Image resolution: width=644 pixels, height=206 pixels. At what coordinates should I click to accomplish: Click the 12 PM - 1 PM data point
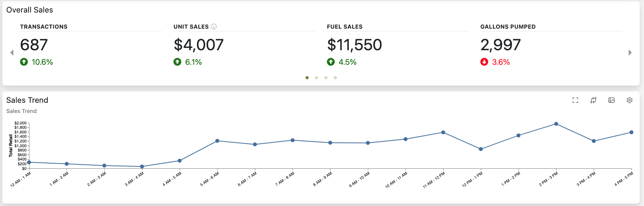tap(481, 149)
